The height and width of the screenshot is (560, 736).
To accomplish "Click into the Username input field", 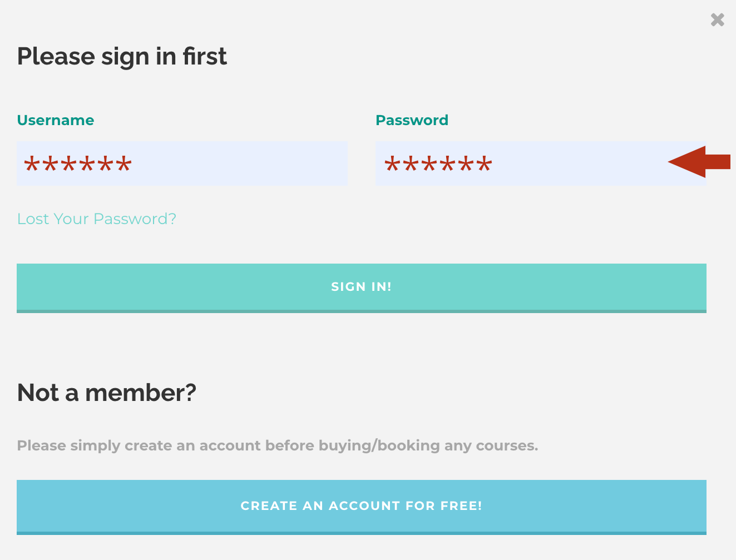I will 182,163.
